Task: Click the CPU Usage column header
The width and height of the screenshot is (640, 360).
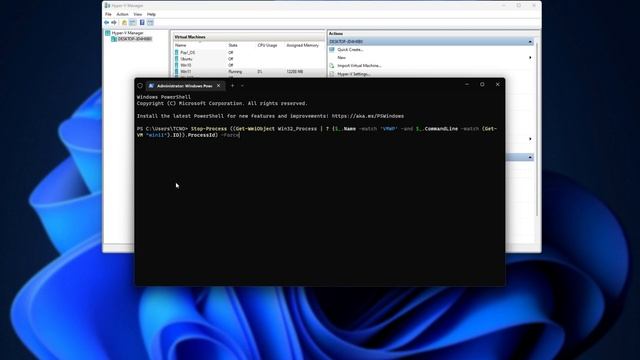Action: click(267, 45)
